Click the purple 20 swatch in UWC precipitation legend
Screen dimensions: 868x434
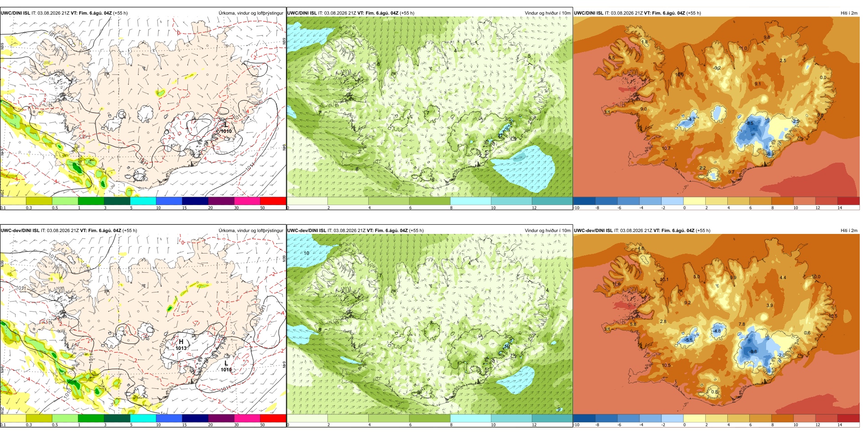pos(221,201)
